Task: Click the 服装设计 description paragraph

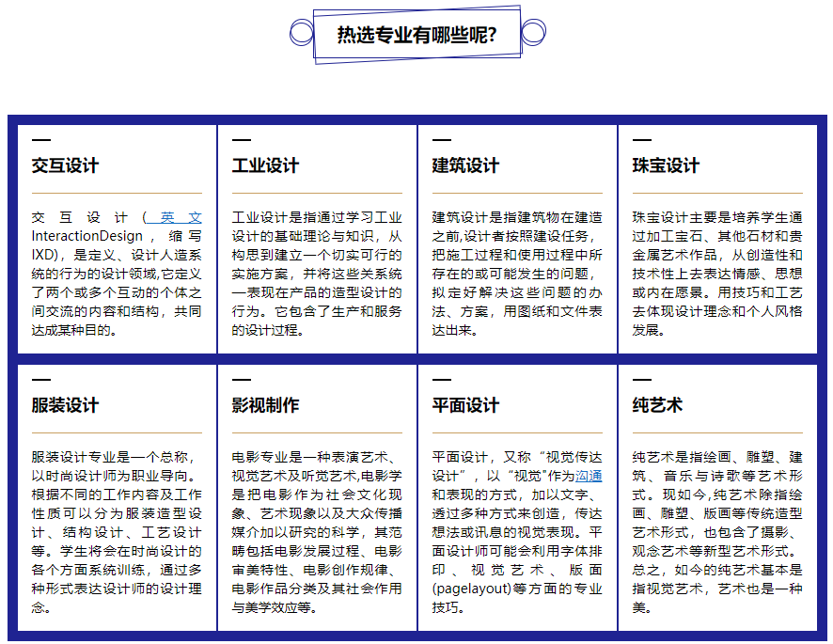Action: 117,532
